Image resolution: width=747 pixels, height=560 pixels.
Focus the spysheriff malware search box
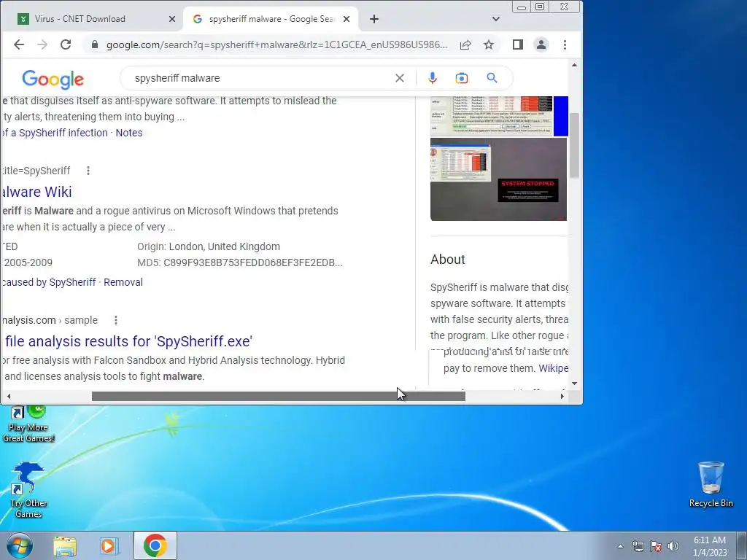point(262,78)
